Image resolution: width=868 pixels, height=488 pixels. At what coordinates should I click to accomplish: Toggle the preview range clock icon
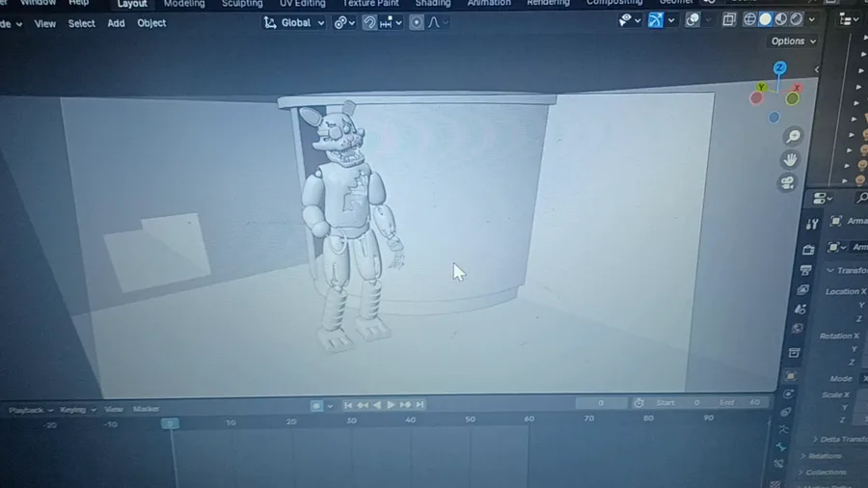pos(638,403)
